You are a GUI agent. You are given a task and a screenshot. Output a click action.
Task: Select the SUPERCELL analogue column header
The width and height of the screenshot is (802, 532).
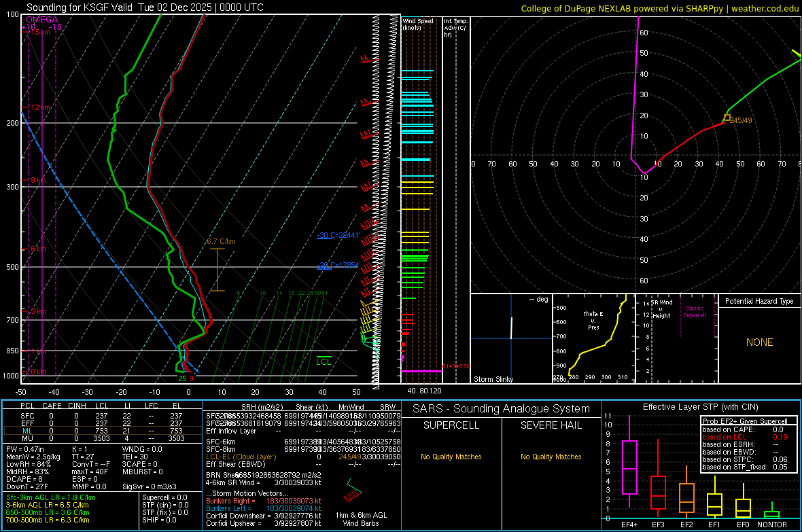(451, 425)
